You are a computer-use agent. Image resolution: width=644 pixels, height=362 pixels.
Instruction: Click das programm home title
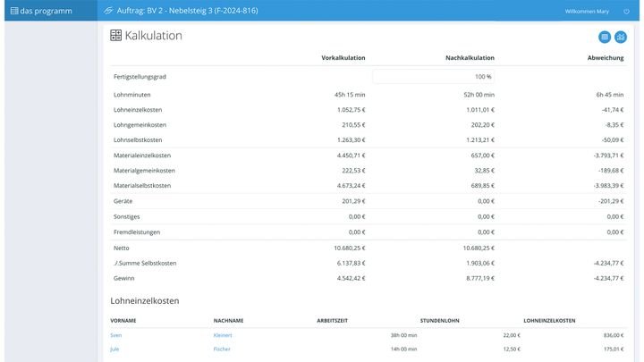coord(43,12)
